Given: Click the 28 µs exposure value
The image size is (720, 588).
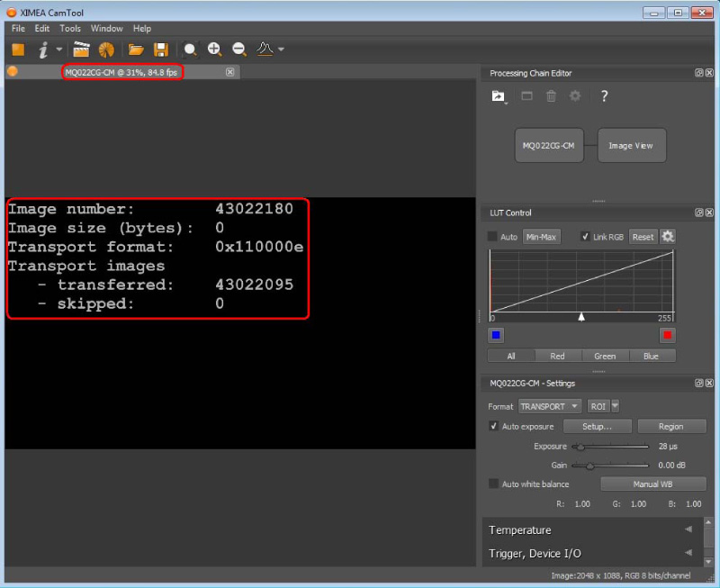Looking at the screenshot, I should coord(668,446).
